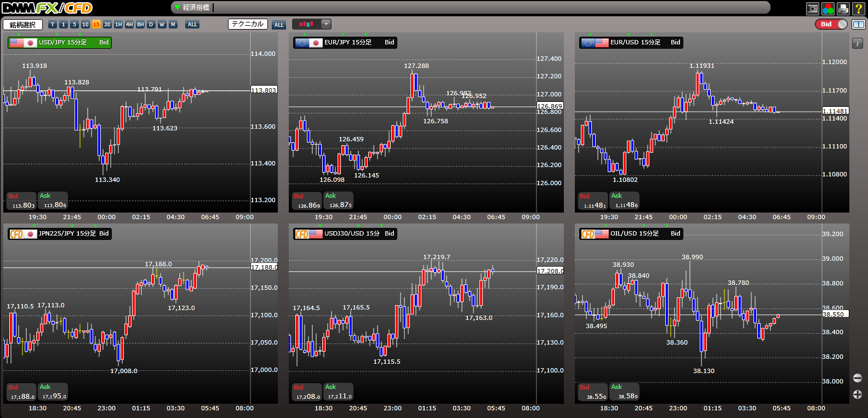Click the 113.803 current price tag

pyautogui.click(x=264, y=90)
